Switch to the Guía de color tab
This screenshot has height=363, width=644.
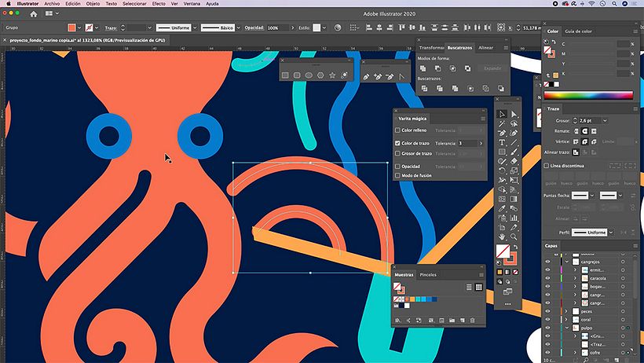(x=578, y=31)
